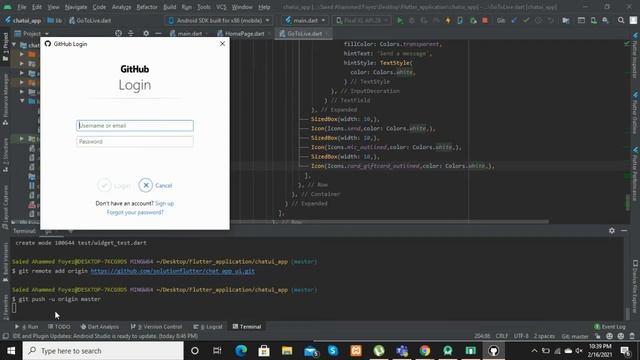Click Collapse All icon in Project panel

click(131, 33)
